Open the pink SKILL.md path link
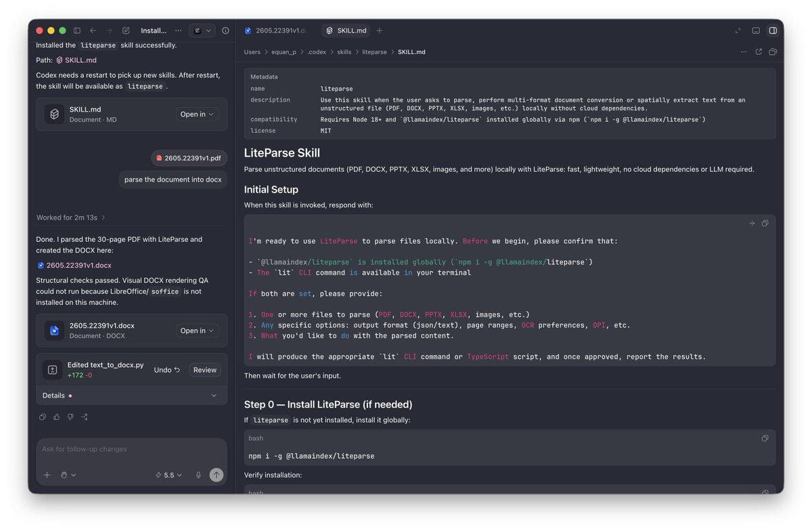This screenshot has width=812, height=531. [76, 60]
